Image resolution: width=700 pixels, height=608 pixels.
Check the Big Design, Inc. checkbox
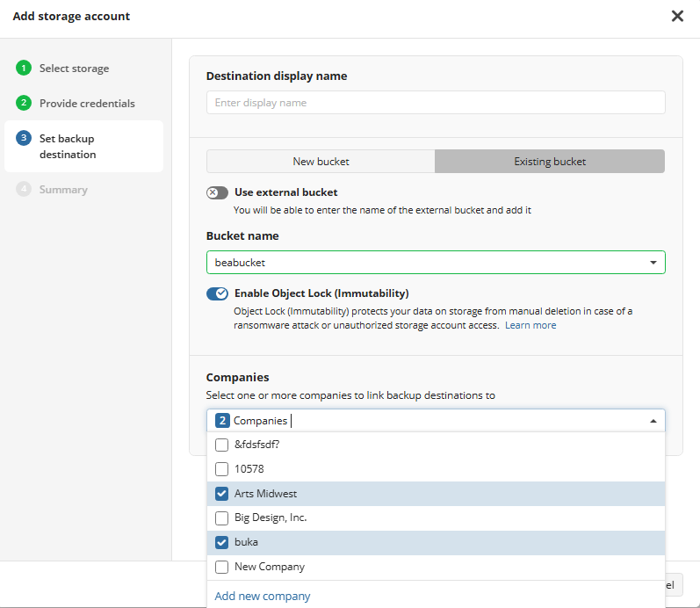click(221, 518)
